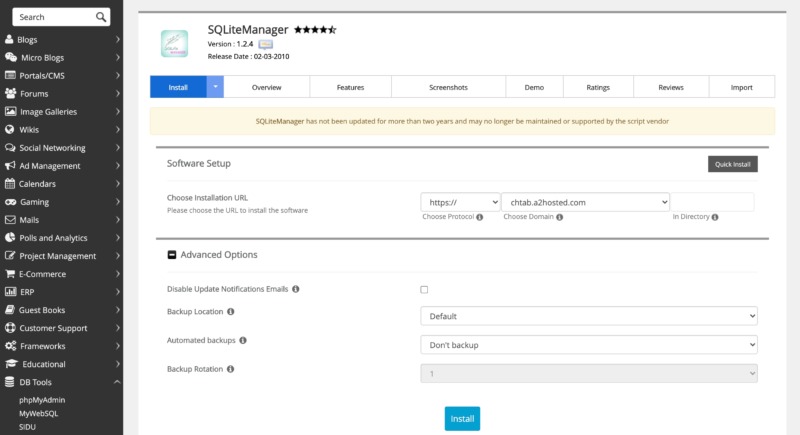Click the info icon beside Choose Domain
The image size is (800, 435).
tap(559, 217)
